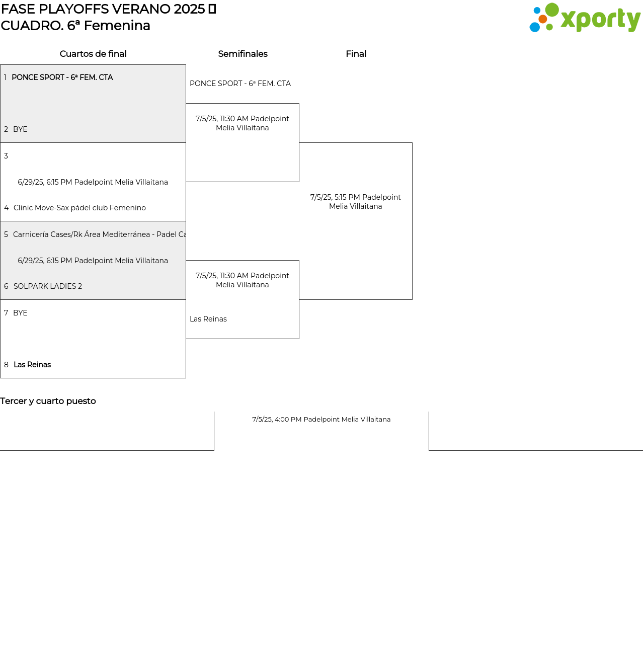This screenshot has width=644, height=645.
Task: Open the 7/5/25 5:15 PM final match
Action: pos(356,202)
